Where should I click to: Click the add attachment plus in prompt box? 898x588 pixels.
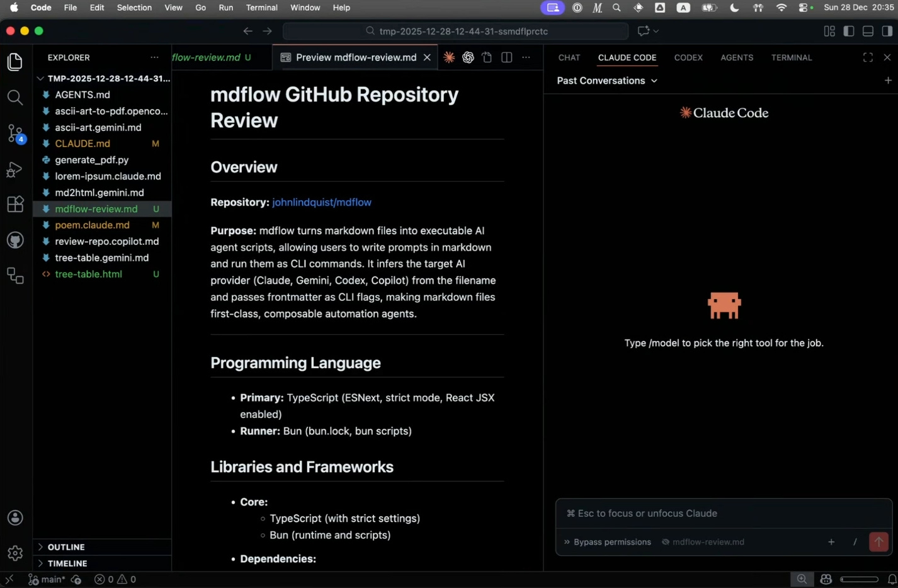[831, 542]
